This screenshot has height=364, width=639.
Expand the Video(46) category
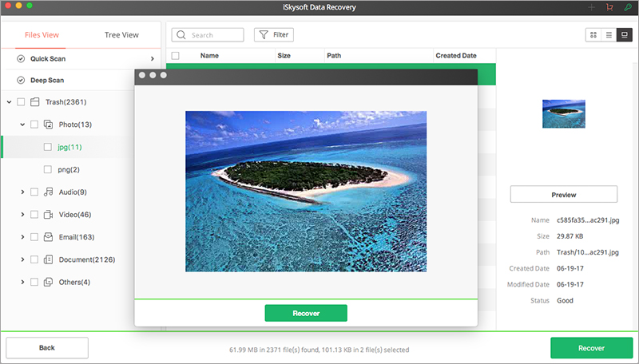pos(22,215)
